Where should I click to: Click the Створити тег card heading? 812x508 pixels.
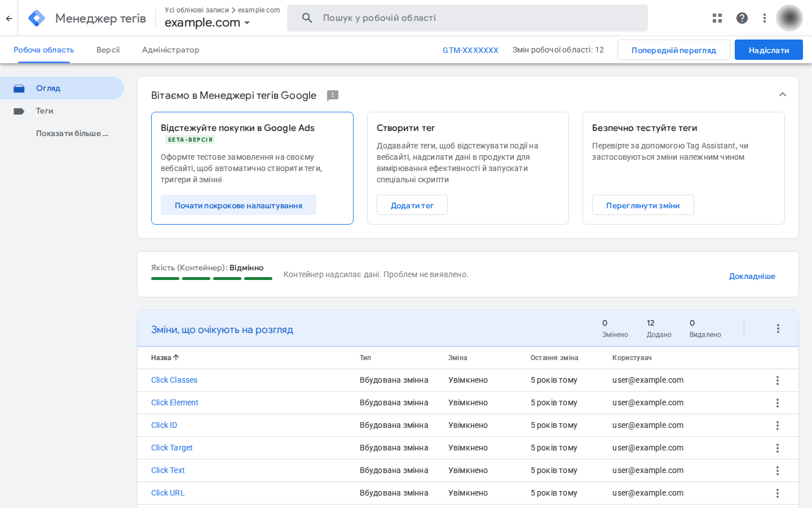click(x=406, y=128)
